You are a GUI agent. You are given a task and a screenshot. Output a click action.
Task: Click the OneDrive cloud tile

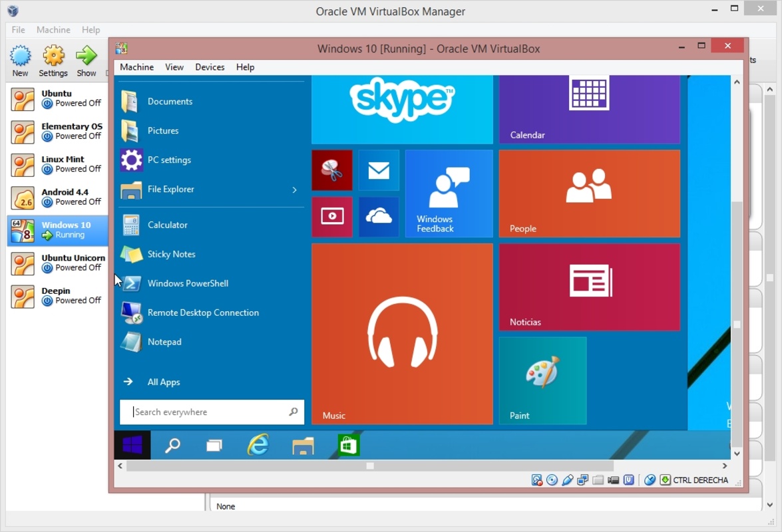tap(379, 217)
